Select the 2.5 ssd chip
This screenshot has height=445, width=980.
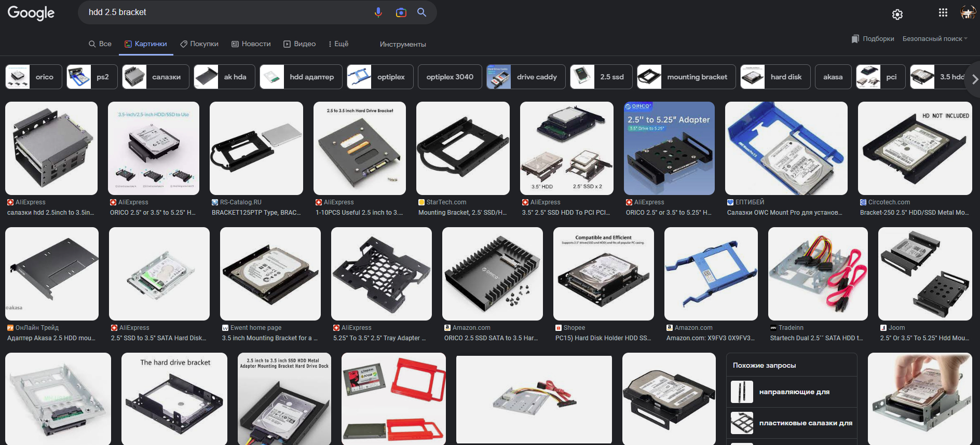(601, 77)
